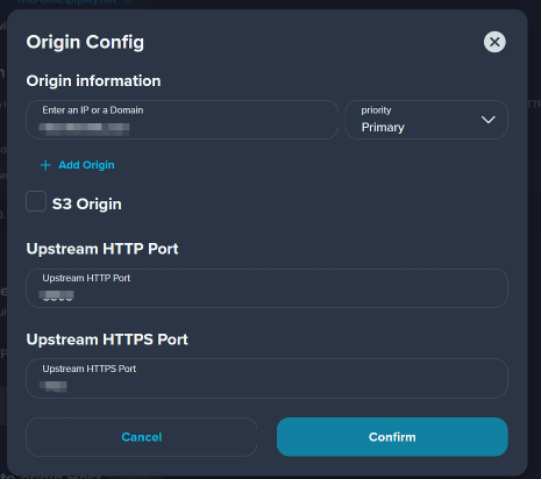542x480 pixels.
Task: Select the Primary value in priority
Action: 383,128
